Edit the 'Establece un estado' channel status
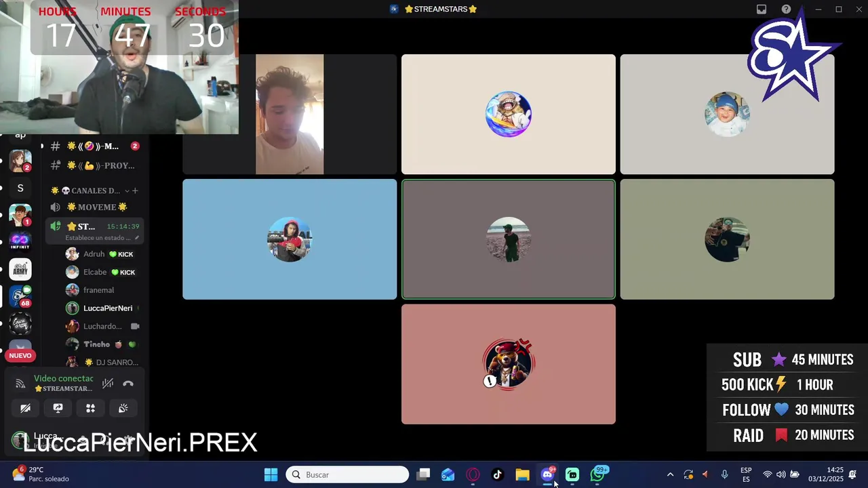The image size is (868, 488). pos(102,238)
